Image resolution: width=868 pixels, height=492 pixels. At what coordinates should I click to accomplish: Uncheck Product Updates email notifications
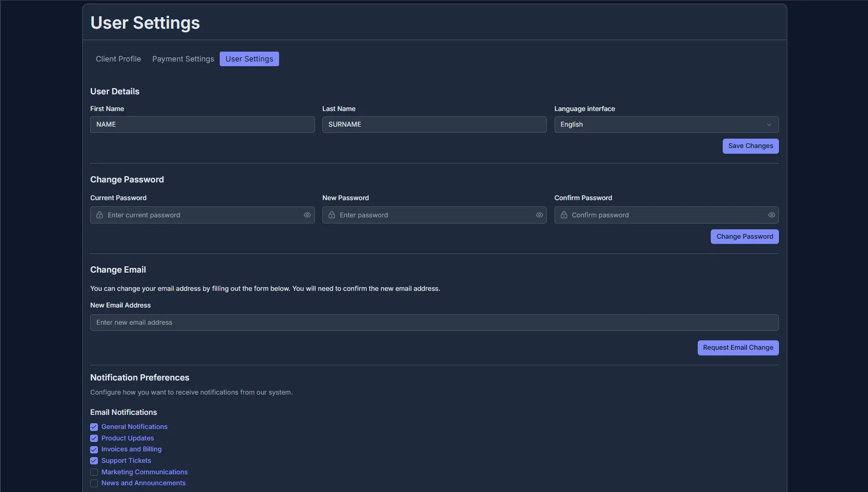pos(94,438)
